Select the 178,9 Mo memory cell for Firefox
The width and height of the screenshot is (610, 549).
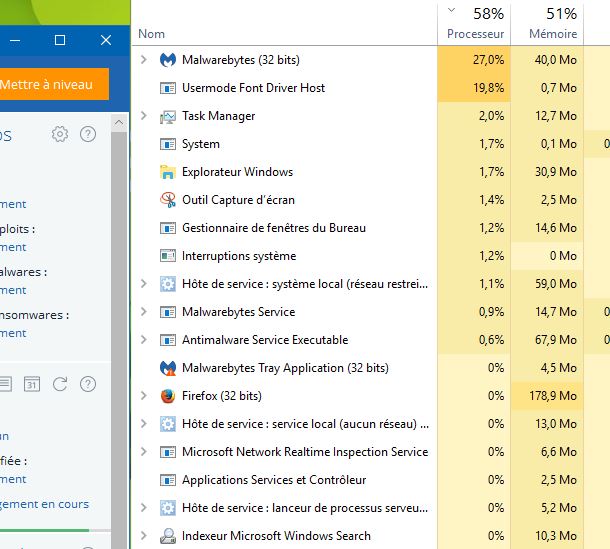pyautogui.click(x=547, y=396)
